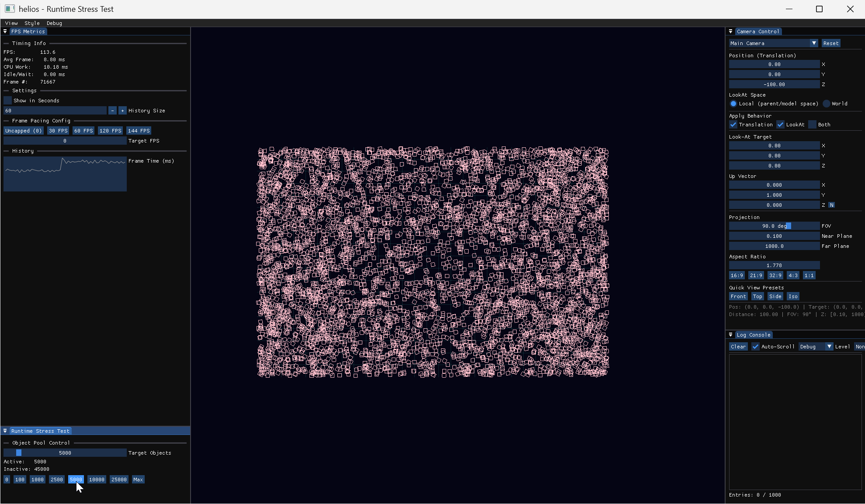Click the plus button for History Size
This screenshot has height=504, width=865.
(x=122, y=111)
